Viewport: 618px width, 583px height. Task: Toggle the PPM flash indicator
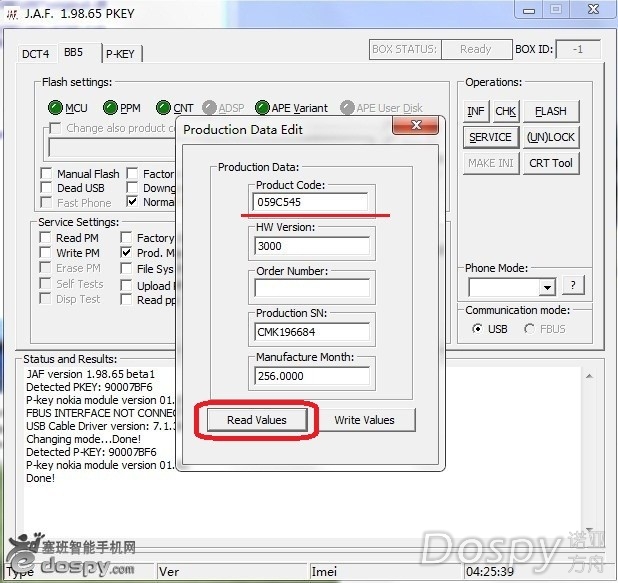tap(110, 108)
